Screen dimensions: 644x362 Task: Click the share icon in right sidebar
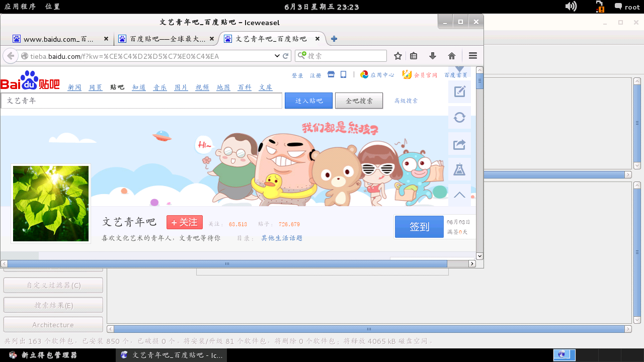point(459,144)
